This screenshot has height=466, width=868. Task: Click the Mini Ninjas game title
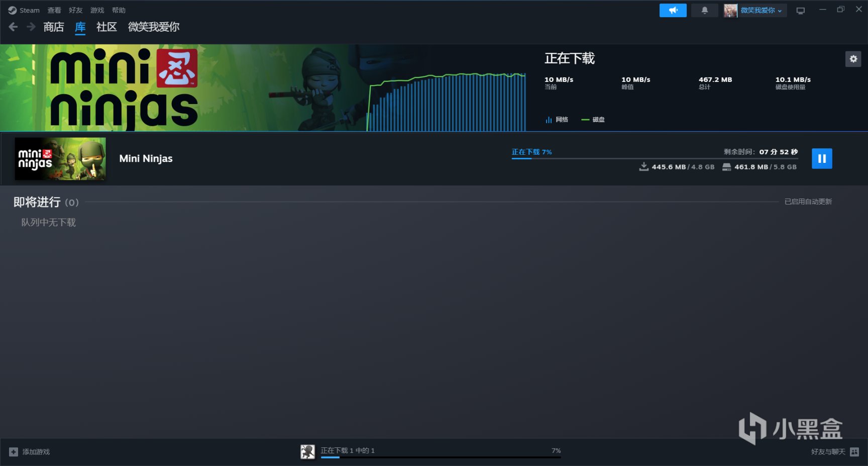[146, 159]
